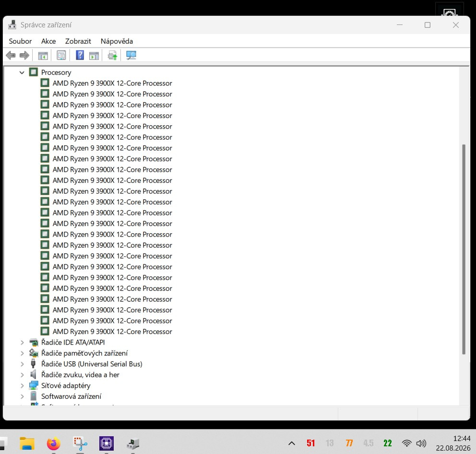This screenshot has width=476, height=454.
Task: Click the speaker icon beside Řadiče zvuku
Action: tap(34, 374)
